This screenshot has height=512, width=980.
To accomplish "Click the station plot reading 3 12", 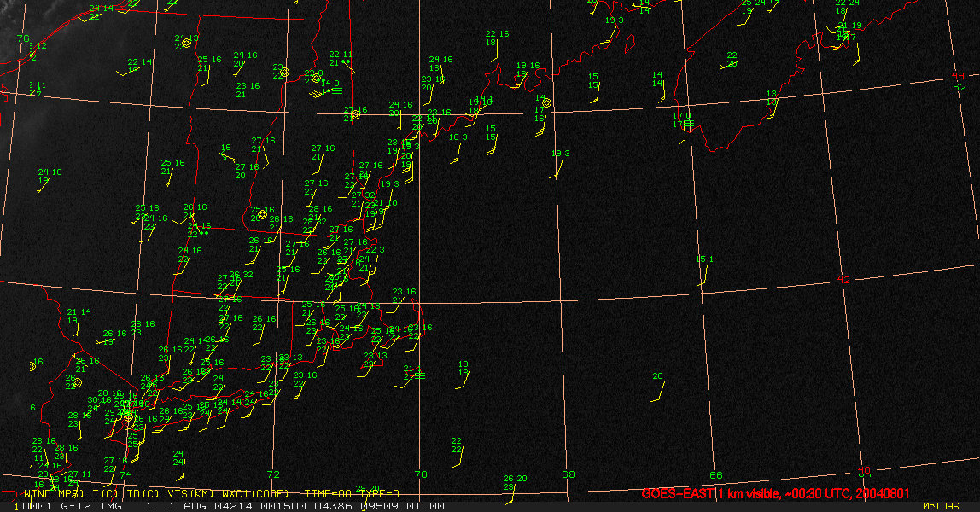I will coord(38,46).
